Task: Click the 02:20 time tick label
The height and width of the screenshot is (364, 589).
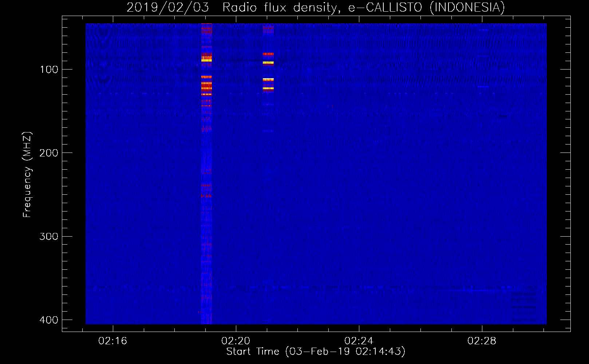Action: [236, 341]
